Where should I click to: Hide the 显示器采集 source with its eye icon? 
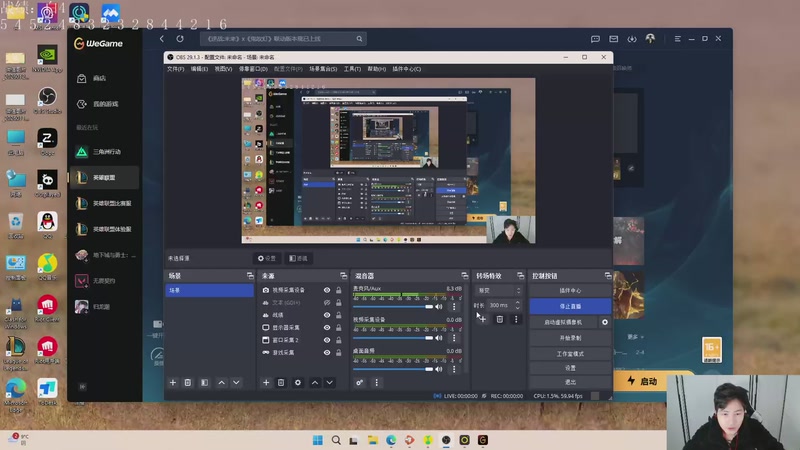coord(327,328)
